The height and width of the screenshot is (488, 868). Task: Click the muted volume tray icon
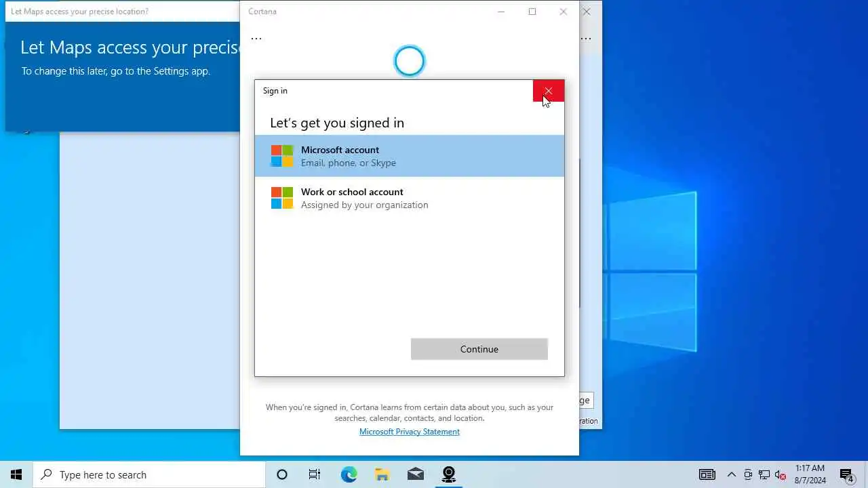click(x=781, y=474)
